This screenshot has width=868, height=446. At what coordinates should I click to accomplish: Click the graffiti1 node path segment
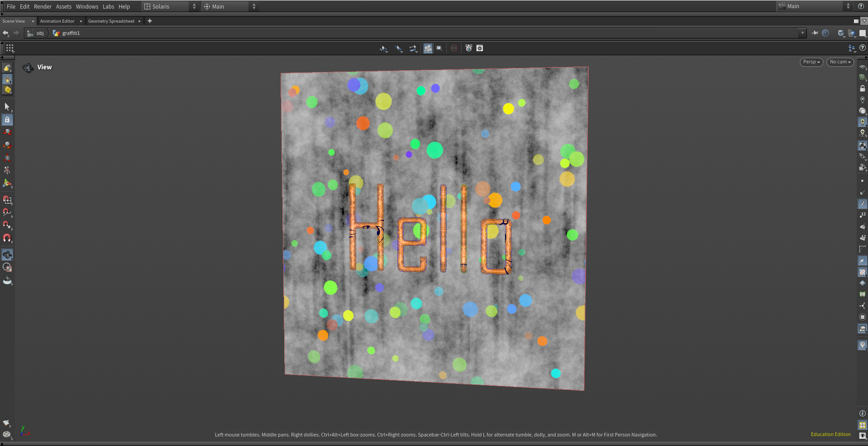[67, 33]
